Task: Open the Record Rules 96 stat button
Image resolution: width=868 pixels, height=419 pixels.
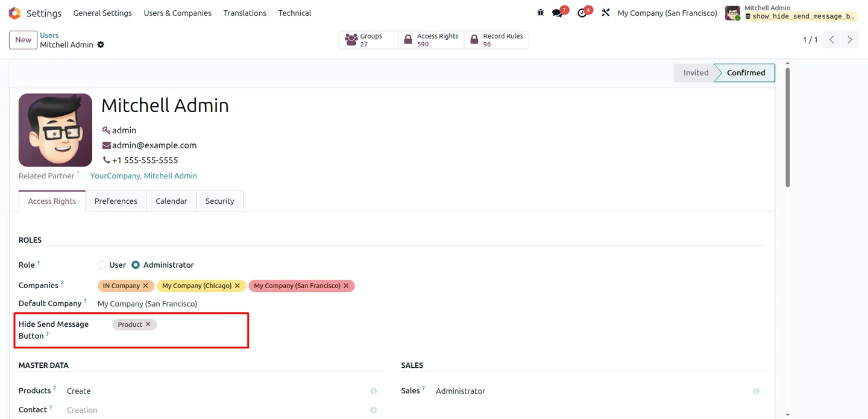Action: pyautogui.click(x=496, y=40)
